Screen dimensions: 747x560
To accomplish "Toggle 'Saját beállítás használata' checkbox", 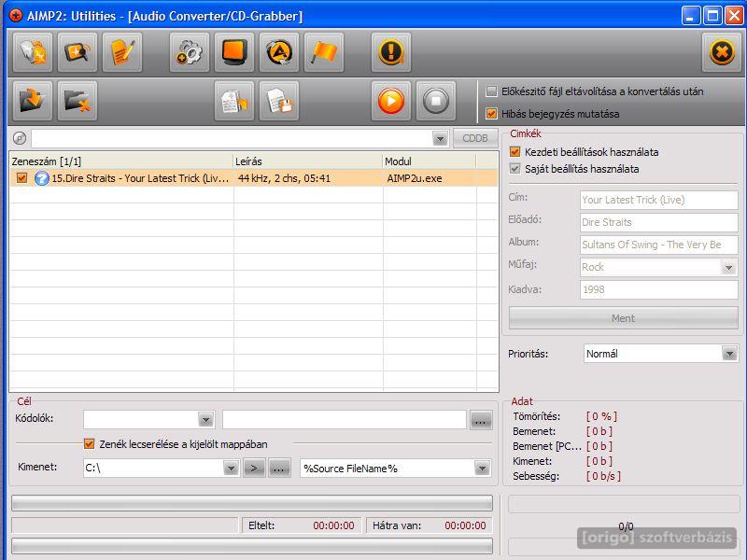I will pos(514,169).
